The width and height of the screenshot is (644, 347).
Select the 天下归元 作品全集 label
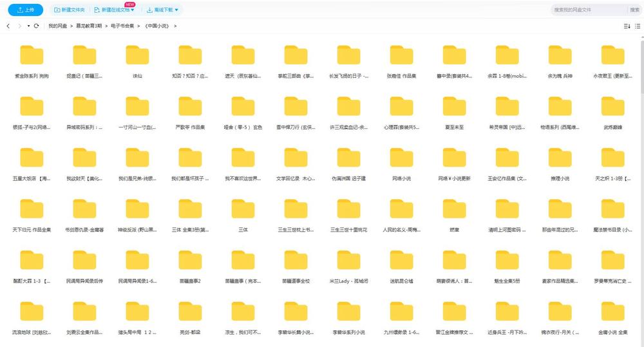point(32,230)
